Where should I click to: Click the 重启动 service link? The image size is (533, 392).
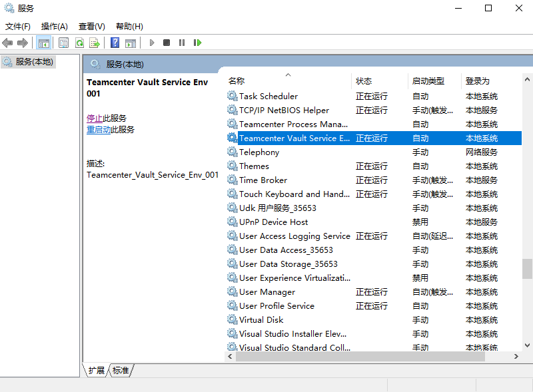tap(99, 130)
